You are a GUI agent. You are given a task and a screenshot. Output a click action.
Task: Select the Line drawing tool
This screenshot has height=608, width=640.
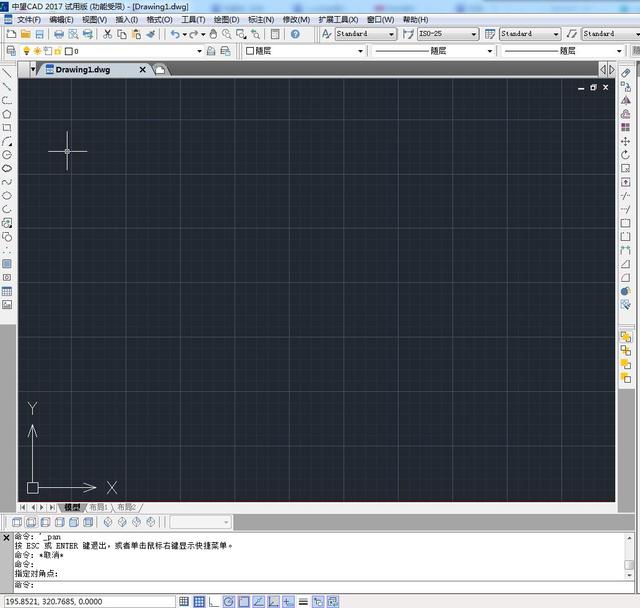7,73
